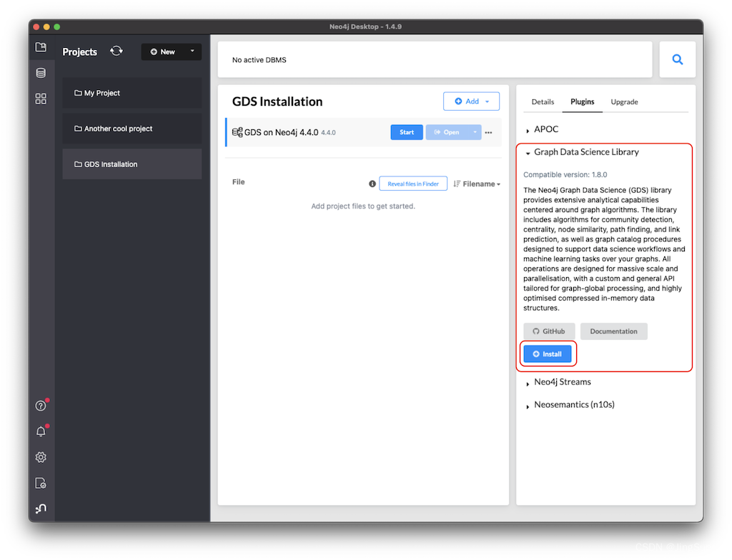The image size is (732, 560).
Task: Click the Projects panel title
Action: (79, 52)
